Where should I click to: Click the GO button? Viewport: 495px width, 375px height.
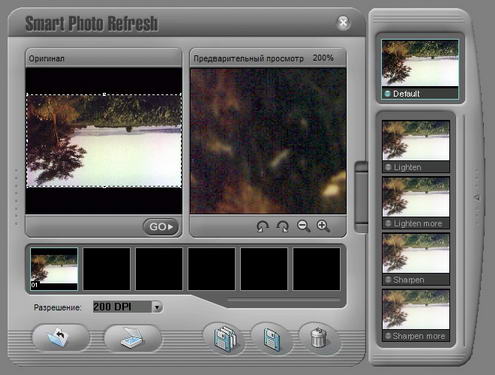pos(161,227)
